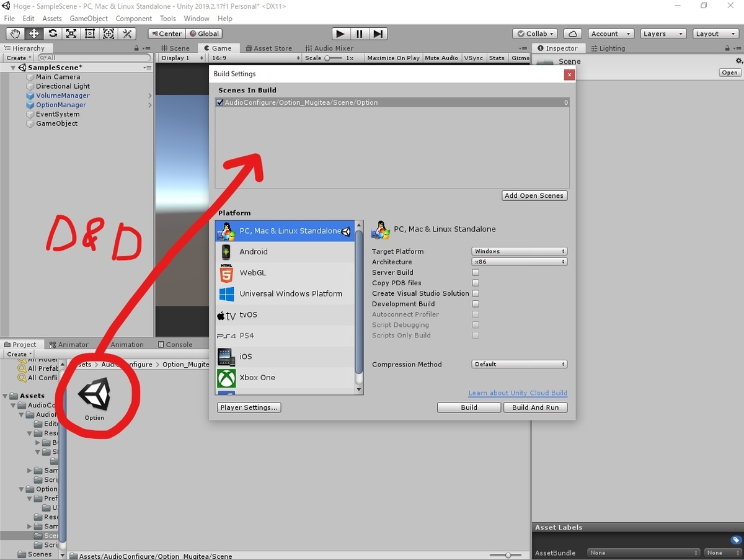Viewport: 744px width, 560px height.
Task: Select the Hand tool in toolbar
Action: pyautogui.click(x=15, y=33)
